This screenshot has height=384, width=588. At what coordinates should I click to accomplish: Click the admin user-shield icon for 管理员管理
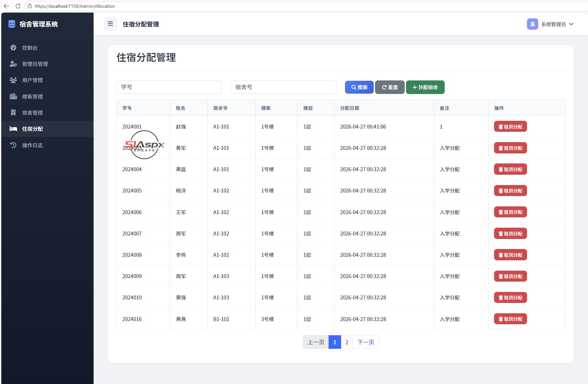click(13, 64)
